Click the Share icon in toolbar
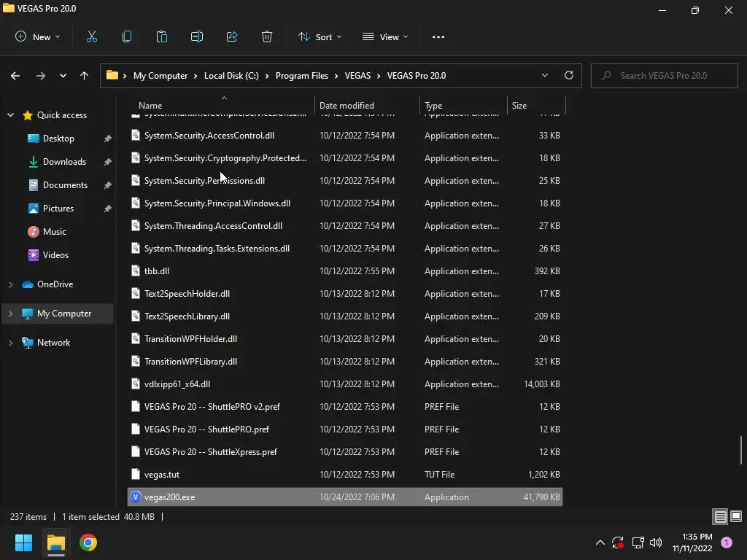The image size is (747, 560). (232, 36)
